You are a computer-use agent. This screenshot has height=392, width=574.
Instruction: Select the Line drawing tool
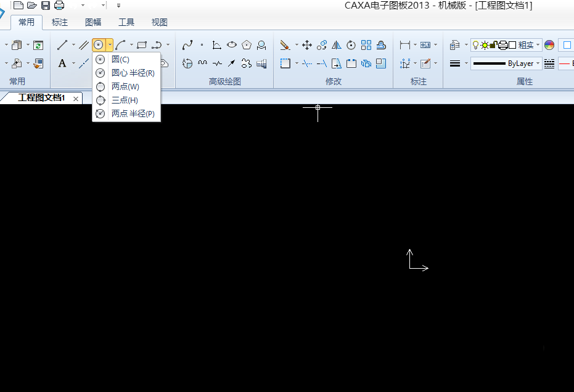[62, 45]
